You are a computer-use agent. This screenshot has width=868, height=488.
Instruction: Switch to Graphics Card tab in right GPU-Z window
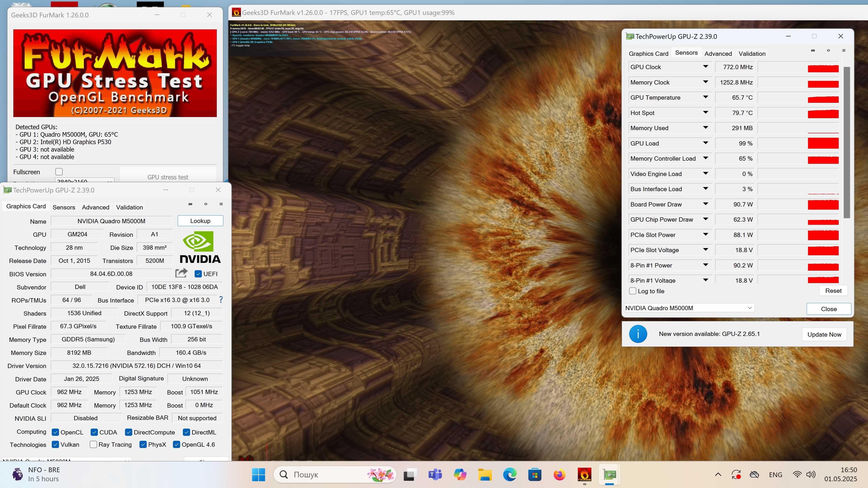tap(648, 54)
